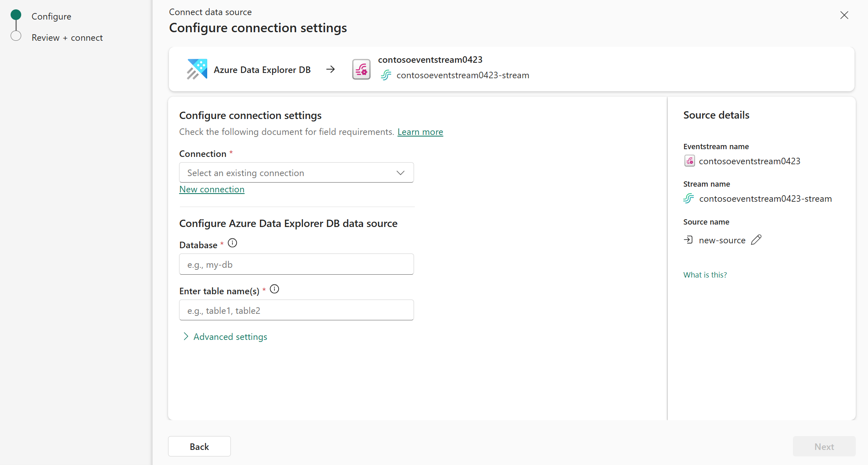The width and height of the screenshot is (868, 465).
Task: Click the pencil icon to rename new-source
Action: (x=757, y=240)
